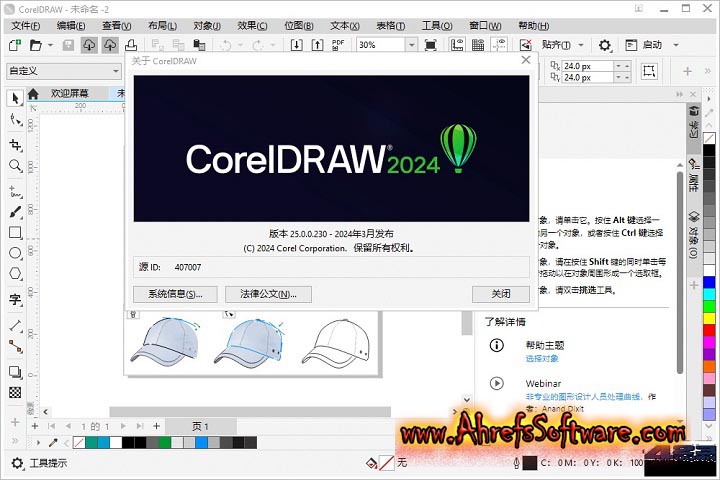Click 关闭 button in About dialog
The height and width of the screenshot is (480, 720).
(x=501, y=294)
